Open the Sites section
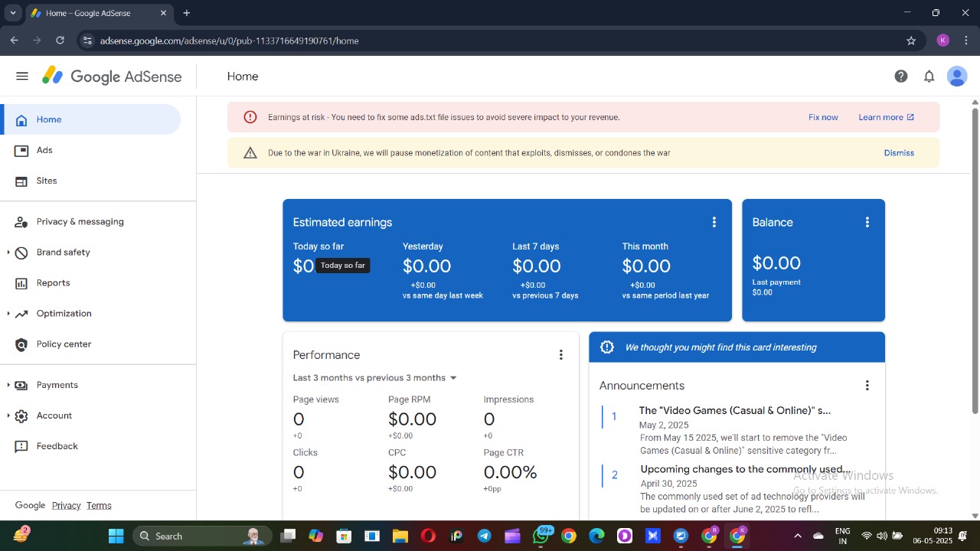Image resolution: width=980 pixels, height=551 pixels. point(92,181)
